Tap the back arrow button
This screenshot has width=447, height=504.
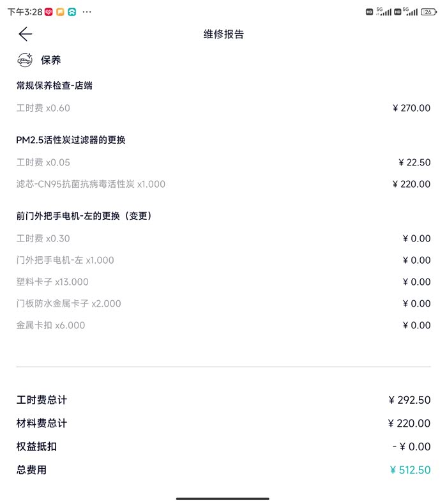pos(26,34)
